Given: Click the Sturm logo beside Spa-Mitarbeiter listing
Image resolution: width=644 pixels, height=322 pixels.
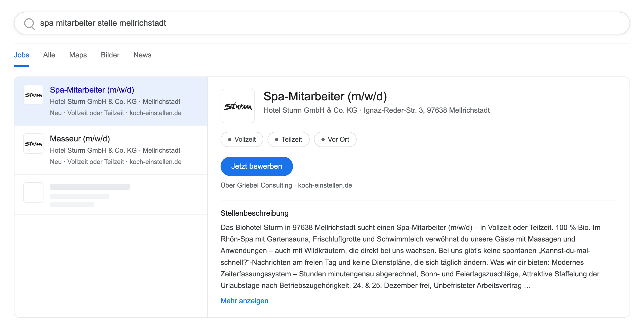Looking at the screenshot, I should [x=33, y=95].
